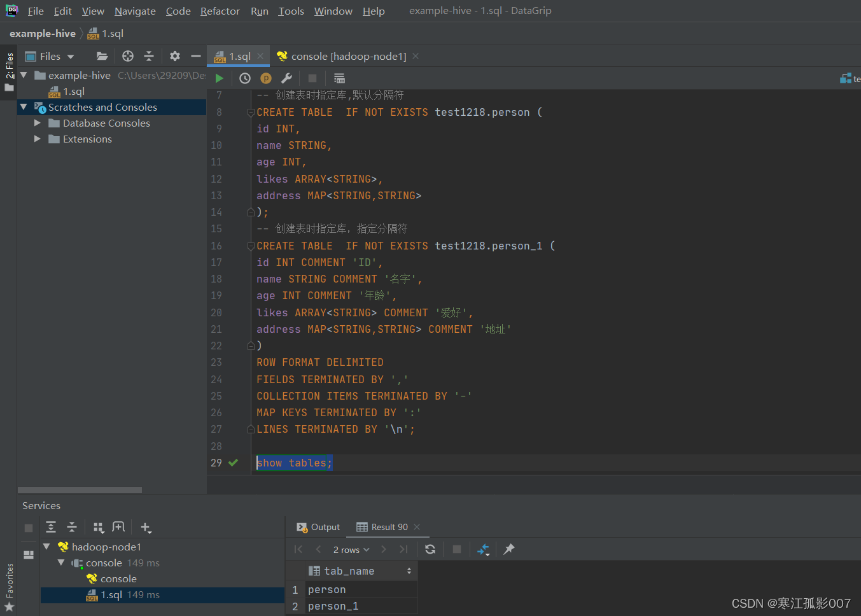861x616 pixels.
Task: Collapse all in Files panel
Action: (x=149, y=56)
